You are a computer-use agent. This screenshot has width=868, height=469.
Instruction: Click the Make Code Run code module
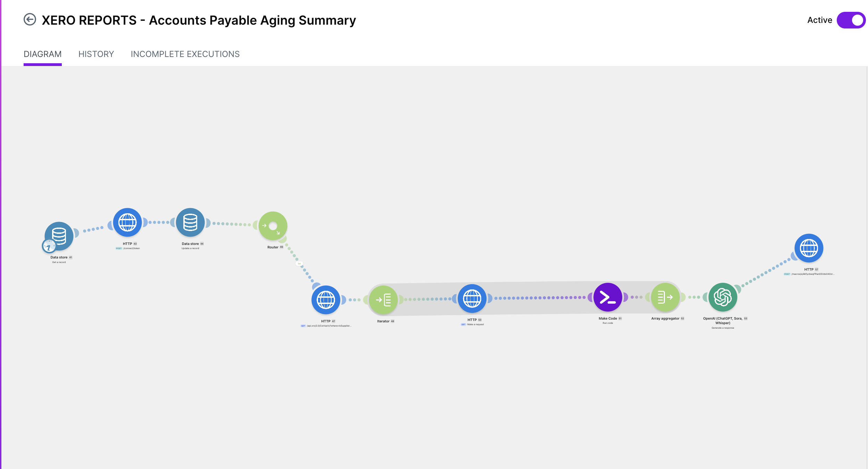tap(608, 297)
